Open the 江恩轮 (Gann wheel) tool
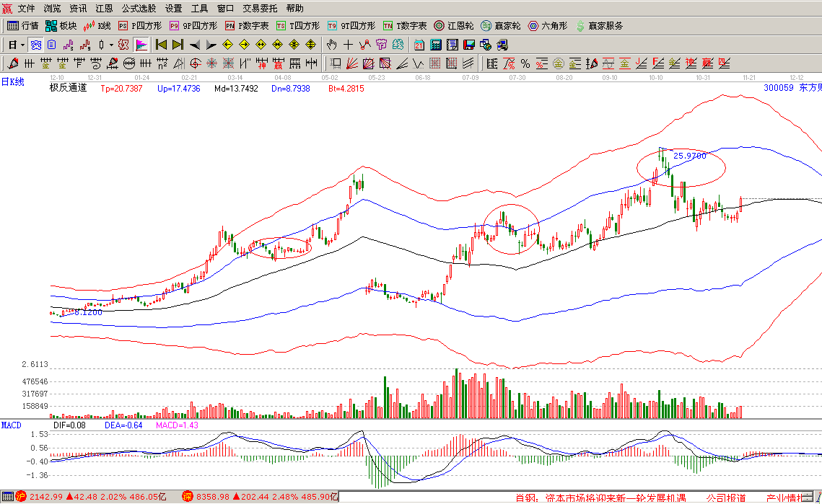822x504 pixels. [453, 26]
